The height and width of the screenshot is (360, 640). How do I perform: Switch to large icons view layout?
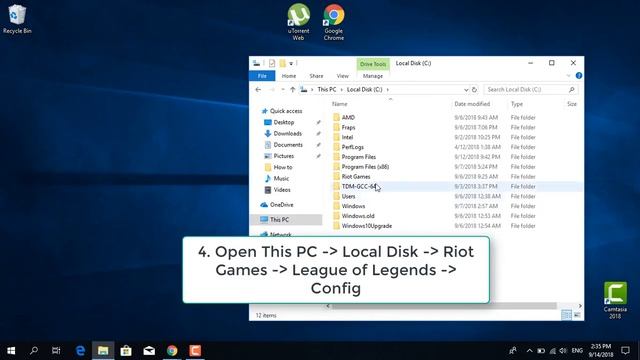point(577,315)
